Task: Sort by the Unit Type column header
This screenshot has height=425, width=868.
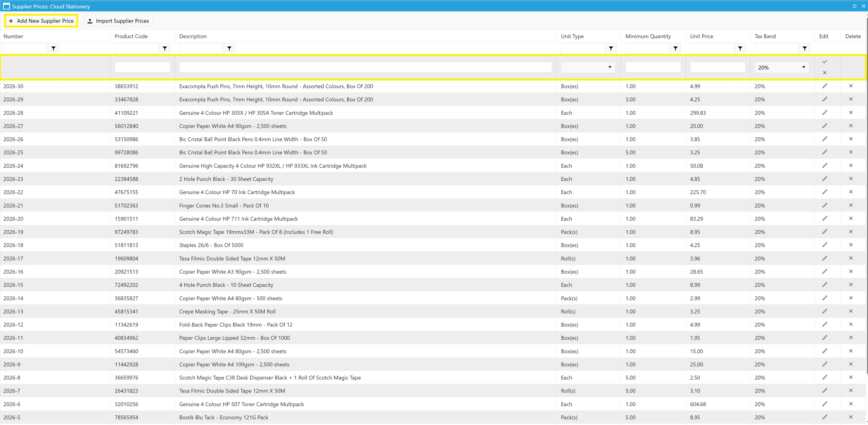Action: pyautogui.click(x=572, y=36)
